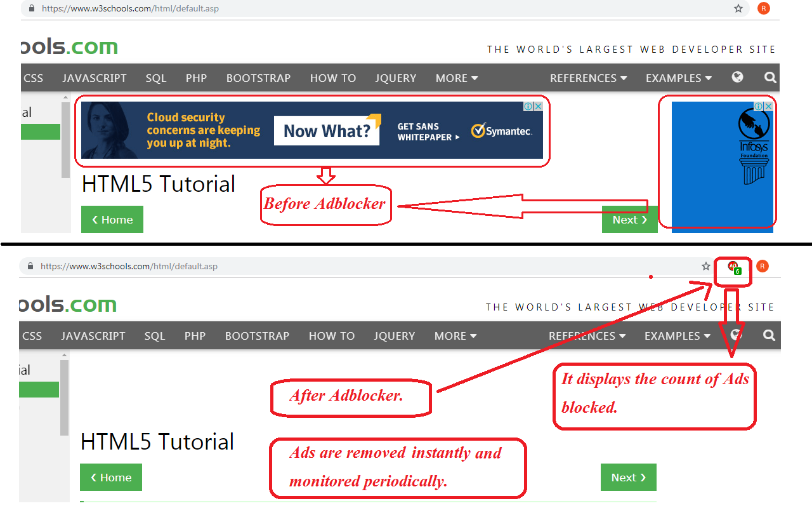Image resolution: width=812 pixels, height=508 pixels.
Task: Open the JAVASCRIPT tab in the before-adblocker navbar
Action: (x=95, y=78)
